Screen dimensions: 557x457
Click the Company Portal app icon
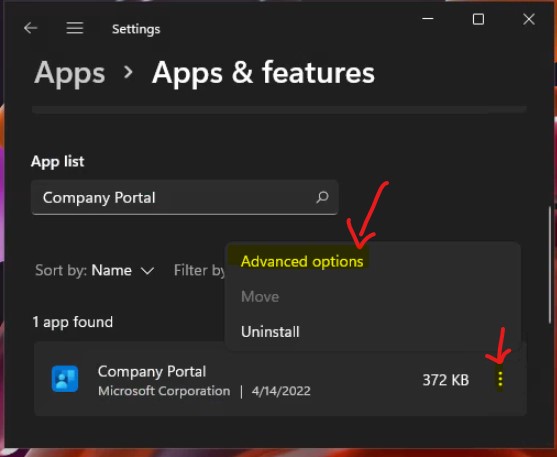[65, 379]
